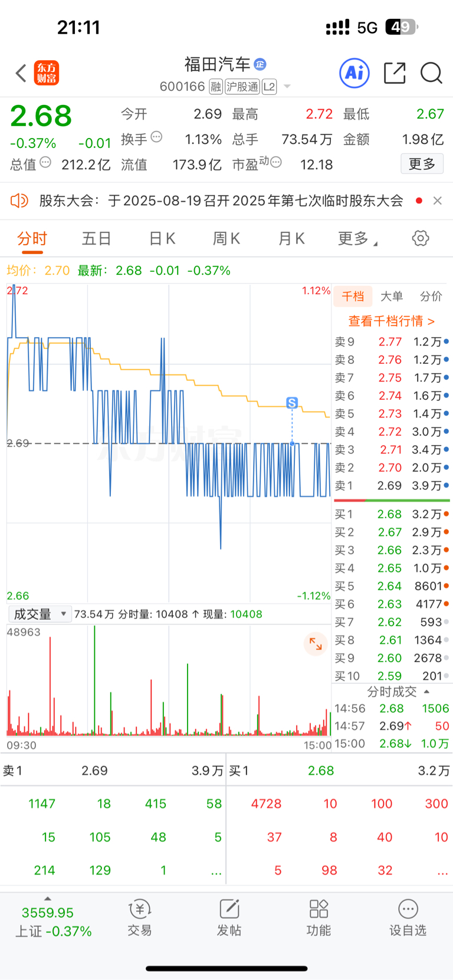The width and height of the screenshot is (453, 980).
Task: Open the 更多 quote details button
Action: 422,164
